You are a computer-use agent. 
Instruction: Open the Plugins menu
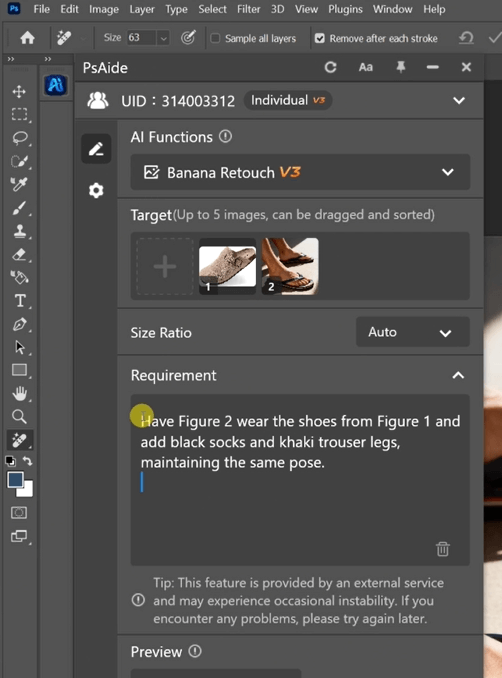pyautogui.click(x=345, y=9)
